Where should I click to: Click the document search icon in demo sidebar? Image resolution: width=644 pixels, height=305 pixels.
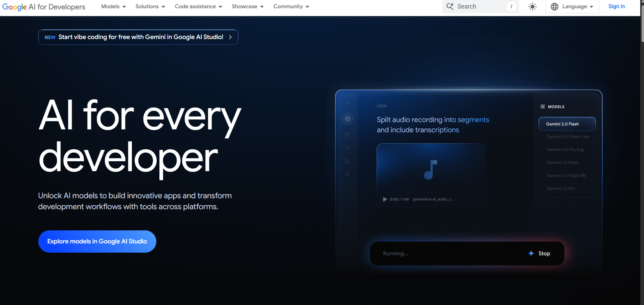(347, 161)
